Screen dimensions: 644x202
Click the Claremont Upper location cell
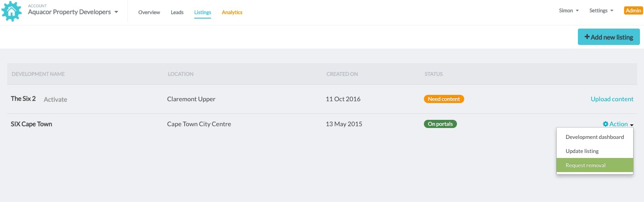click(191, 99)
